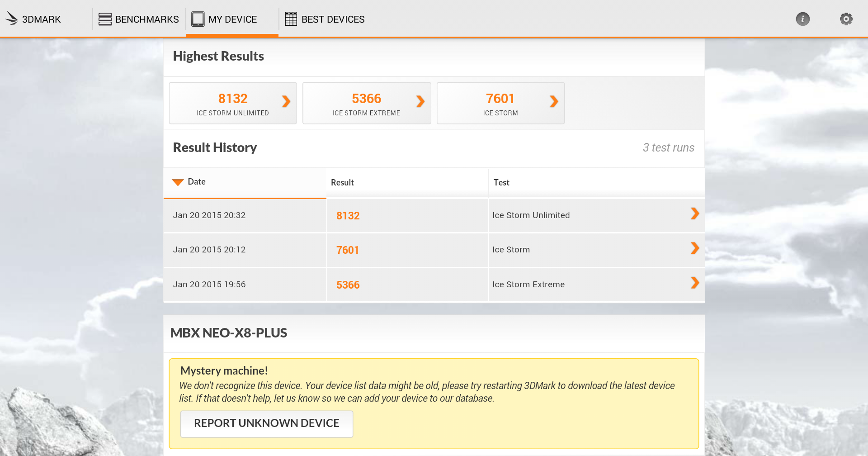Screen dimensions: 868x456
Task: Open the 8132 Ice Storm Unlimited card
Action: point(233,103)
